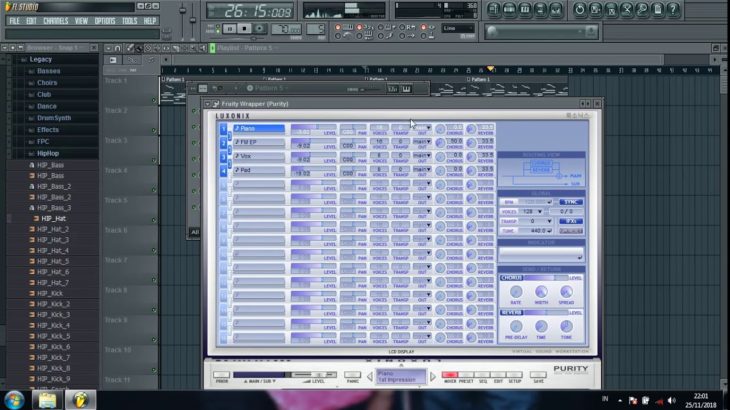Open the Choirs folder in browser
Screen dimensions: 730x410
(47, 83)
